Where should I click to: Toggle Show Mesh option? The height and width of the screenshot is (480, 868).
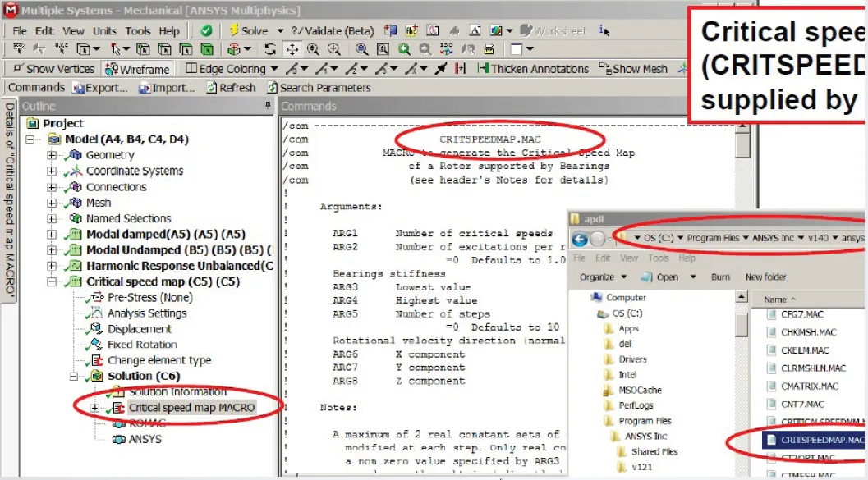click(633, 69)
